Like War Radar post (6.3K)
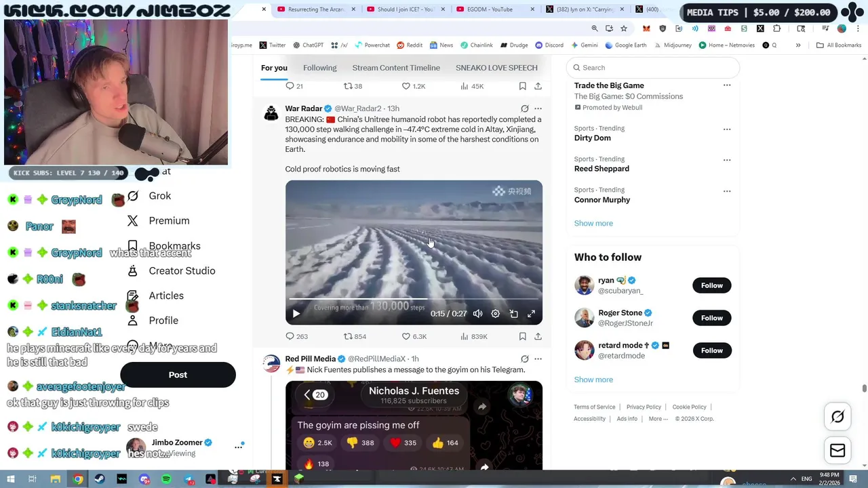 (414, 336)
